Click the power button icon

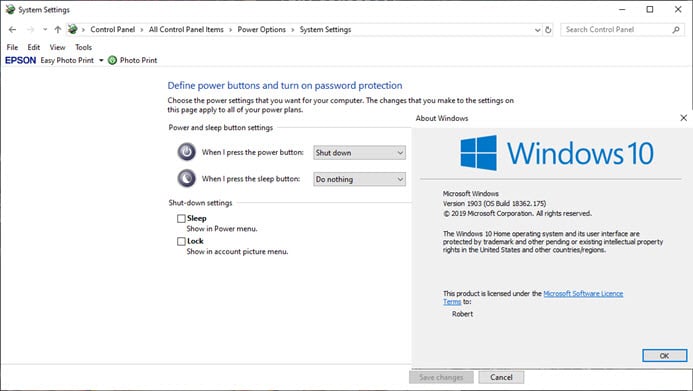pyautogui.click(x=187, y=152)
